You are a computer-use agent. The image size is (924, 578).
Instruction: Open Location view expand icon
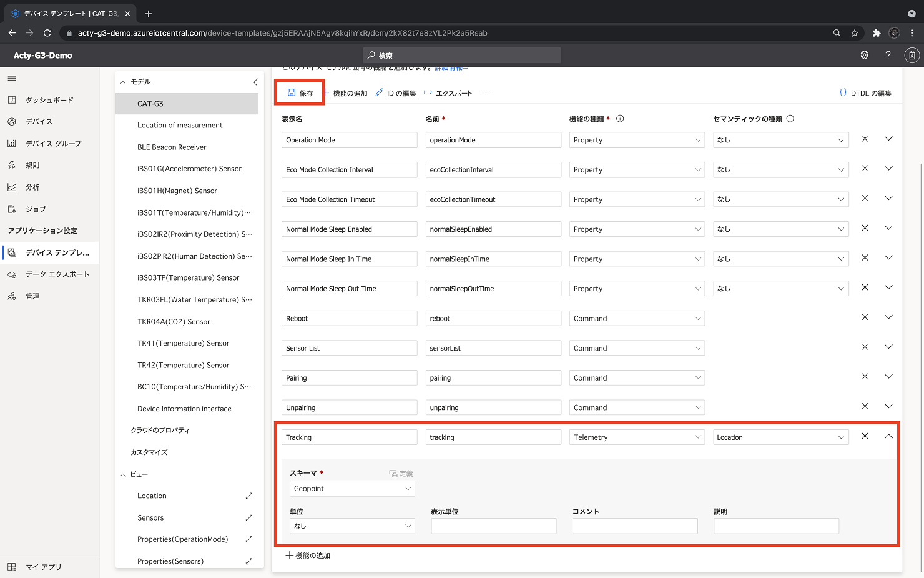(x=249, y=496)
